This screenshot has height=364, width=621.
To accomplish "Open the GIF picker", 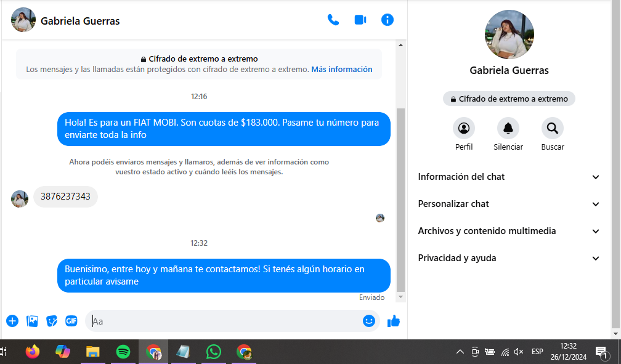I will pos(71,321).
